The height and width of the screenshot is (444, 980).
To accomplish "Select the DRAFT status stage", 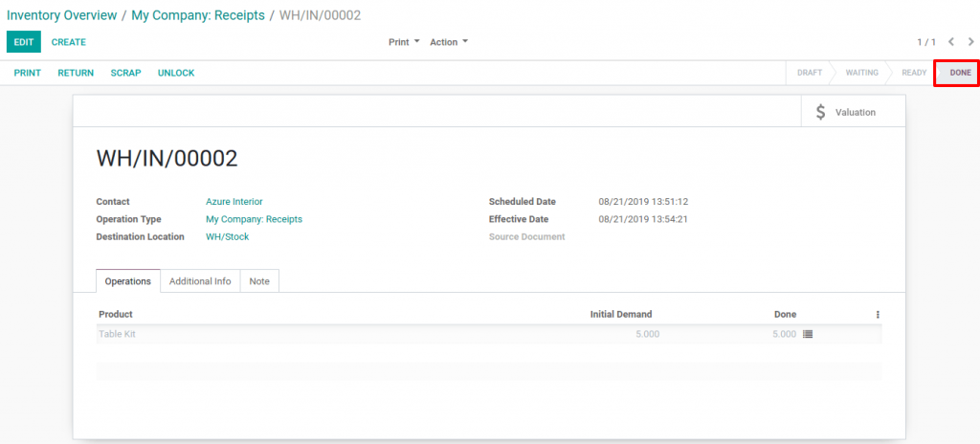I will coord(810,73).
